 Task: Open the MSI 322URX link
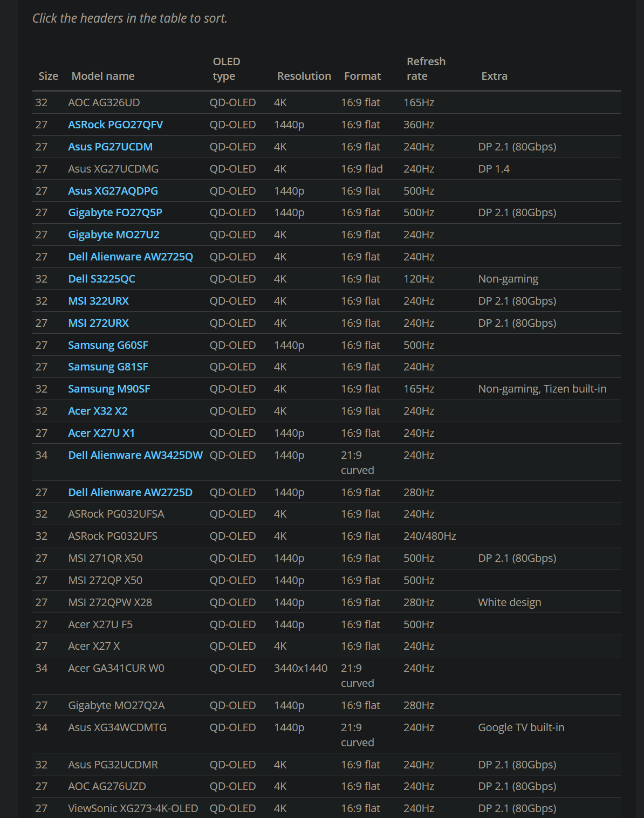point(98,301)
